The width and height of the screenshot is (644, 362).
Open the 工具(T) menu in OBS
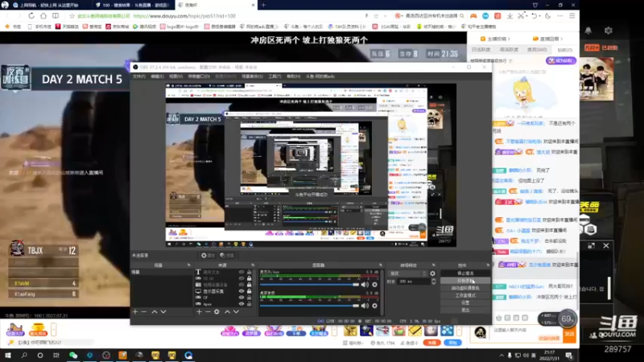[275, 76]
